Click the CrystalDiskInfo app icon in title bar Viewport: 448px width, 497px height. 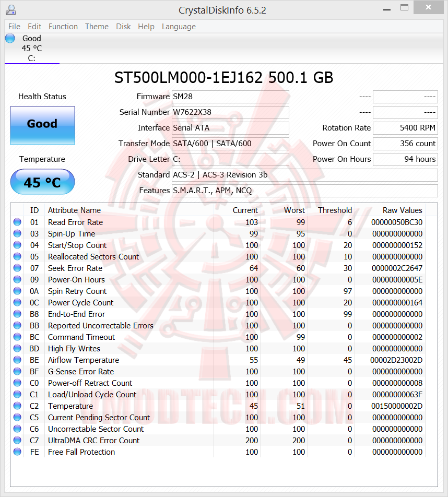[11, 10]
